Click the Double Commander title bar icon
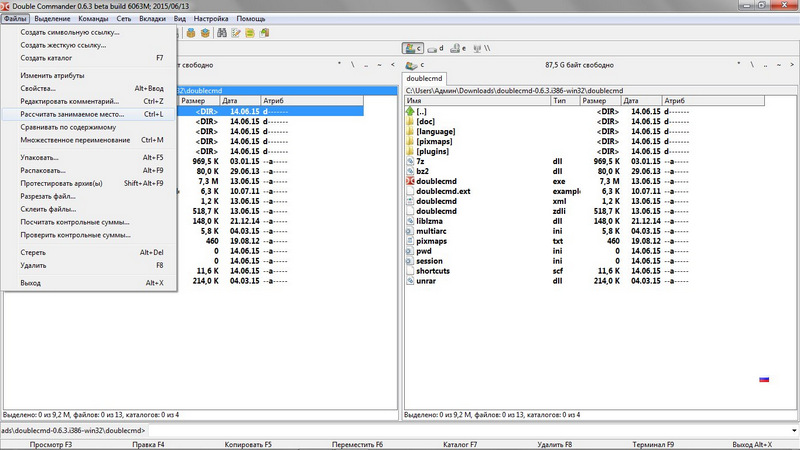This screenshot has height=450, width=800. tap(6, 6)
